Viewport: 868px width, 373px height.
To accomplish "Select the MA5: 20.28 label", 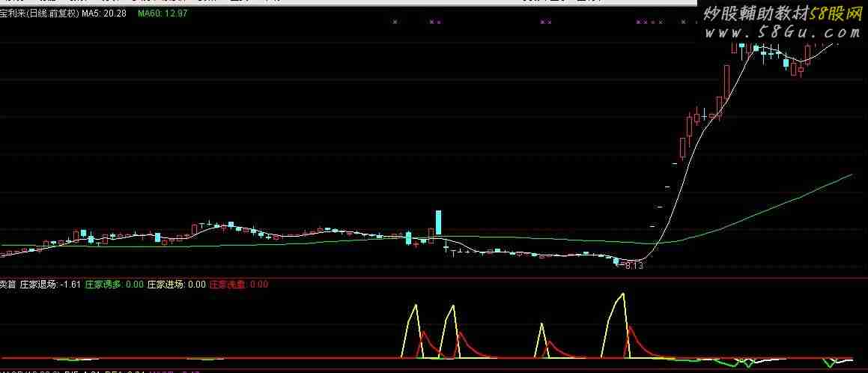I will pyautogui.click(x=103, y=13).
